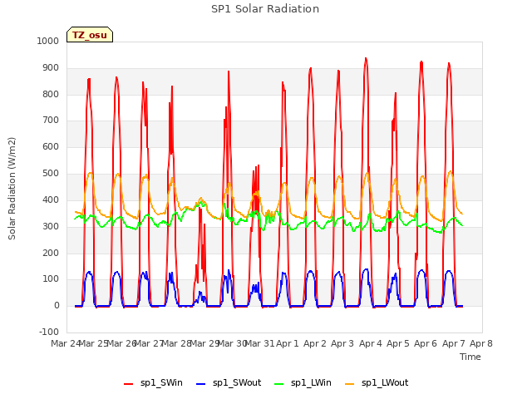
Task: Click the Apr 2 date tick label
Action: [x=315, y=343]
